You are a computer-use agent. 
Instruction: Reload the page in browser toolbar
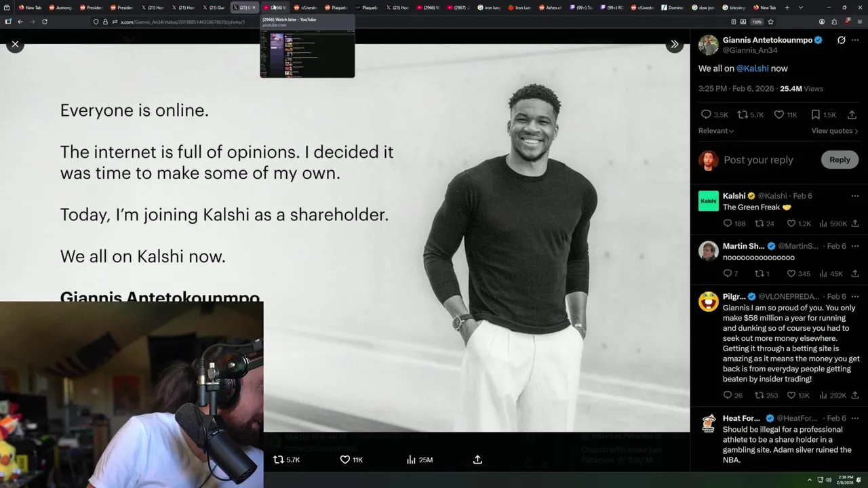pyautogui.click(x=45, y=22)
